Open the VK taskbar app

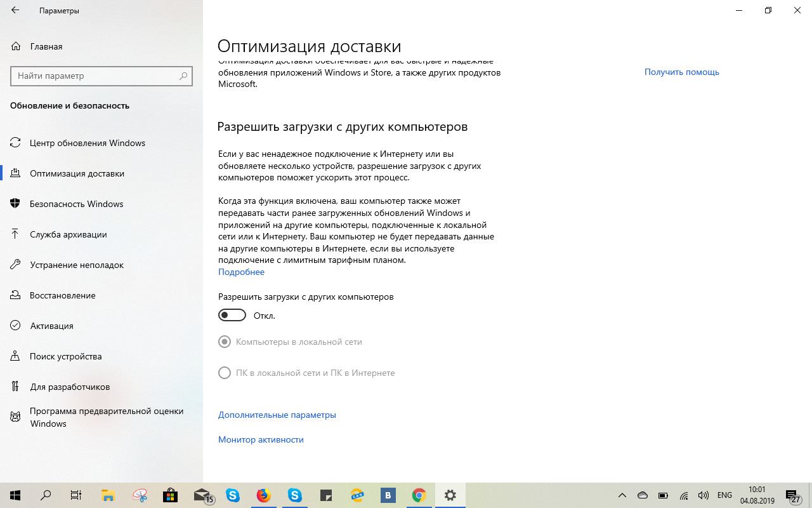point(388,495)
